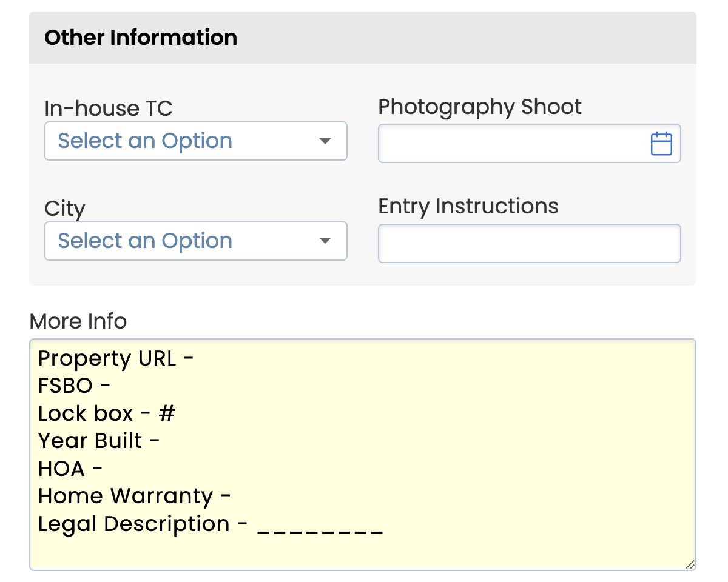Click the More Info label
Screen dimensions: 728x582
point(78,321)
